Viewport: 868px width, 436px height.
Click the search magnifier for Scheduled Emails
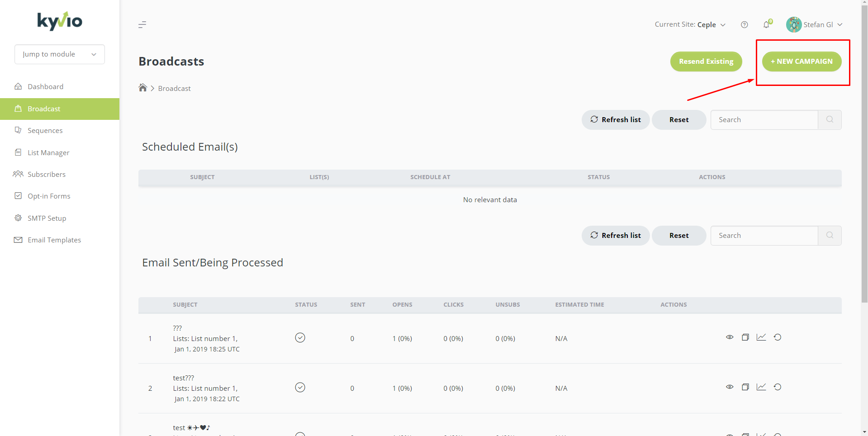click(x=830, y=120)
